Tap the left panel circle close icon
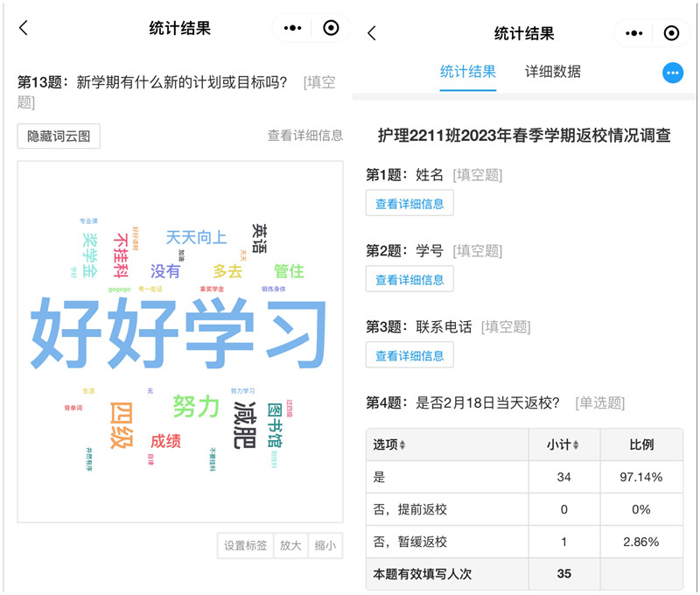Viewport: 700px width, 595px height. click(x=331, y=28)
